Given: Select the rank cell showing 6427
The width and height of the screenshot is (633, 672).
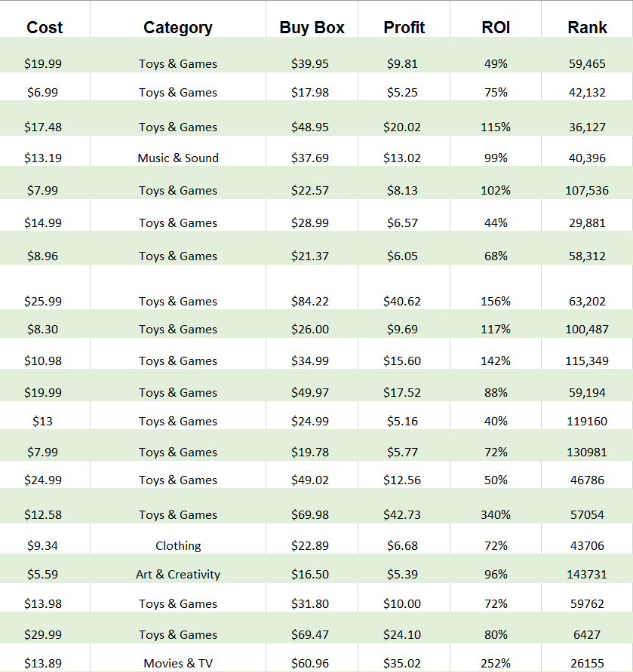Looking at the screenshot, I should pos(587,635).
